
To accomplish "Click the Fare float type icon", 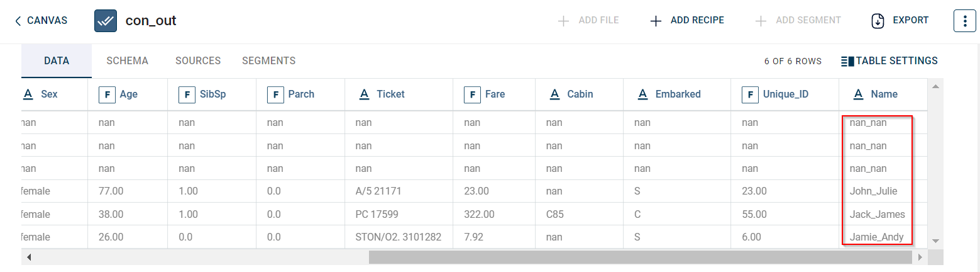I will pos(472,94).
